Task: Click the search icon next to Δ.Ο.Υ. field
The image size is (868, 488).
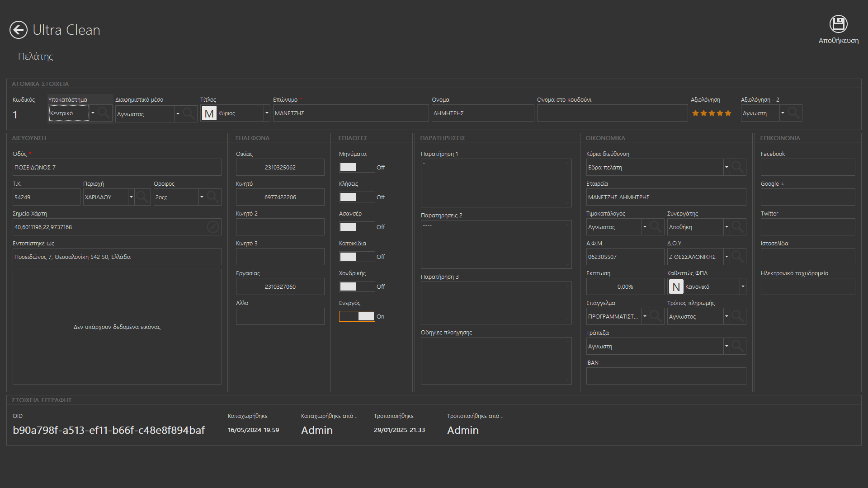Action: (x=738, y=257)
